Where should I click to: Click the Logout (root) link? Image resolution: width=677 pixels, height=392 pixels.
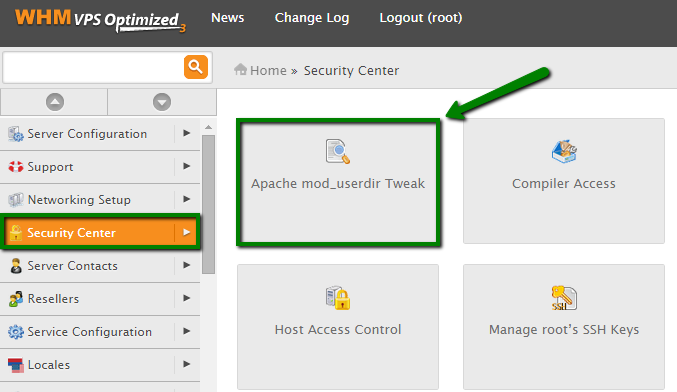point(421,18)
